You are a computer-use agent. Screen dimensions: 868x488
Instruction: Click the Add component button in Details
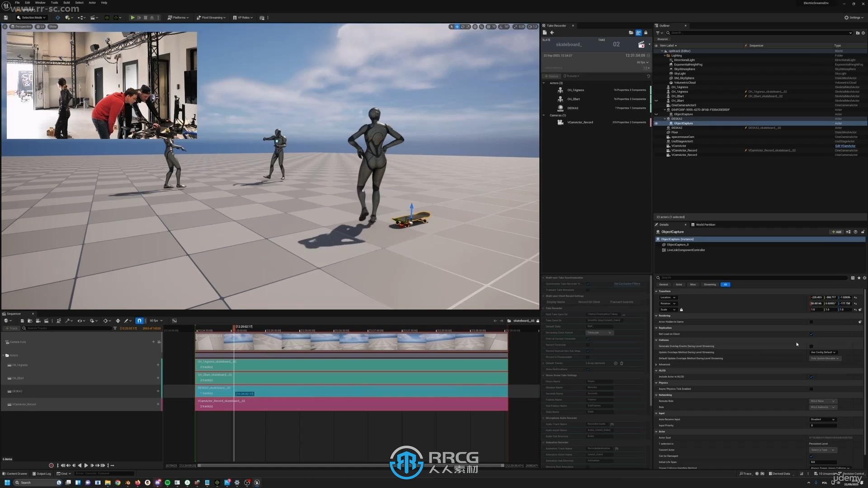[x=836, y=232]
